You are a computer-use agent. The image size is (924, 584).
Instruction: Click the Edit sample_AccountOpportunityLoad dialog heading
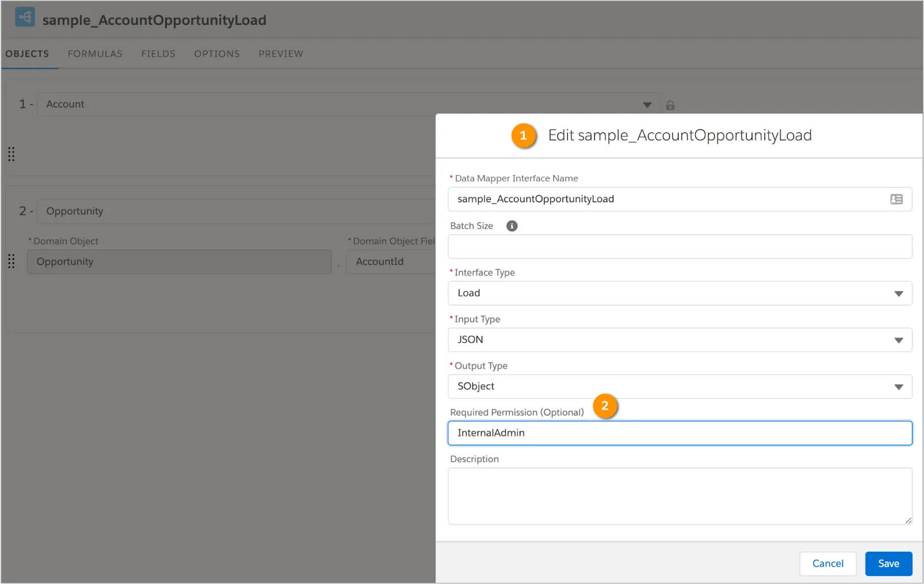[x=680, y=135]
